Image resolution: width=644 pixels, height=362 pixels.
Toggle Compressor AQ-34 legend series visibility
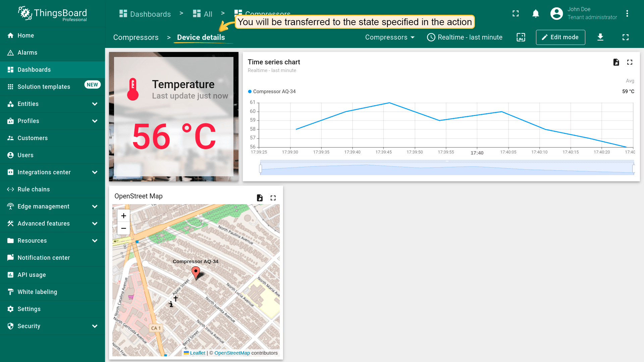coord(274,92)
